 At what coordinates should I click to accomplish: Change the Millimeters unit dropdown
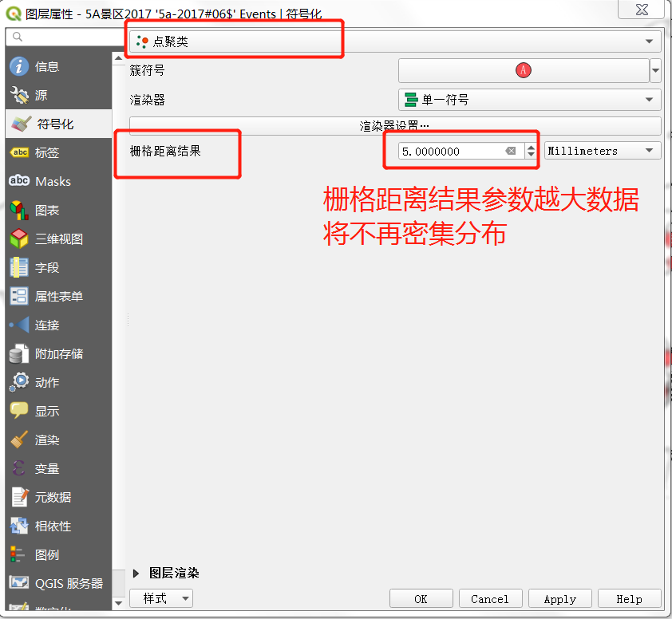[602, 151]
